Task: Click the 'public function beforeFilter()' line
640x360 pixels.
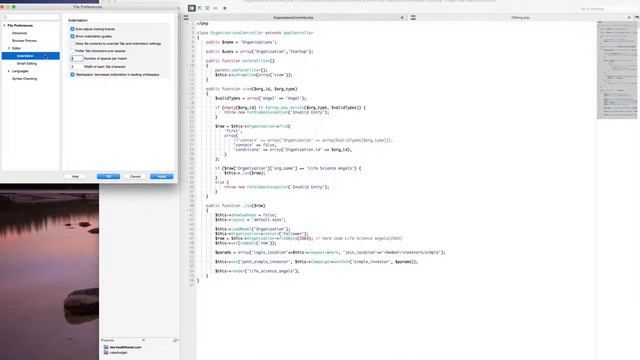Action: [240, 61]
